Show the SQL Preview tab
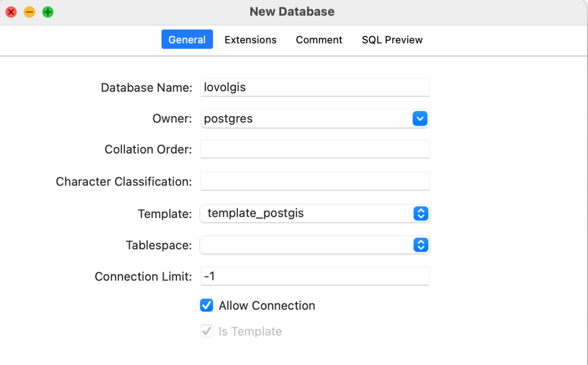Screen dimensions: 588x365 coord(392,40)
